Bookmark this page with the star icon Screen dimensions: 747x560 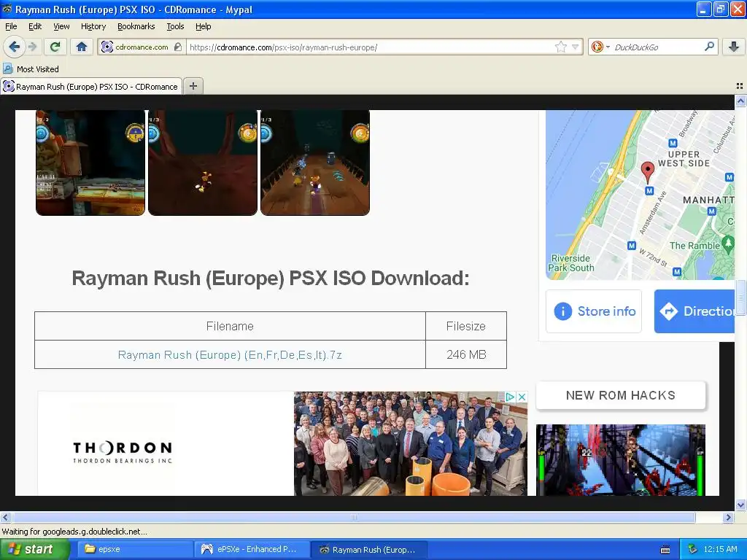(x=561, y=47)
